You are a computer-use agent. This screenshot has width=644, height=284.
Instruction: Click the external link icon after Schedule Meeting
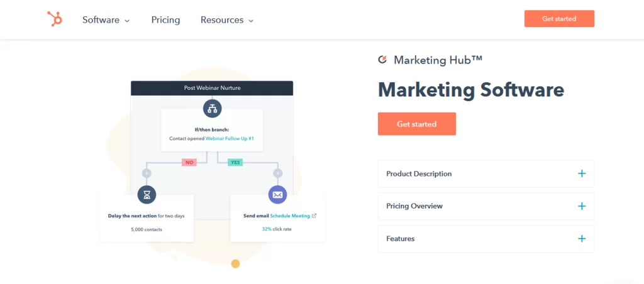[x=314, y=216]
